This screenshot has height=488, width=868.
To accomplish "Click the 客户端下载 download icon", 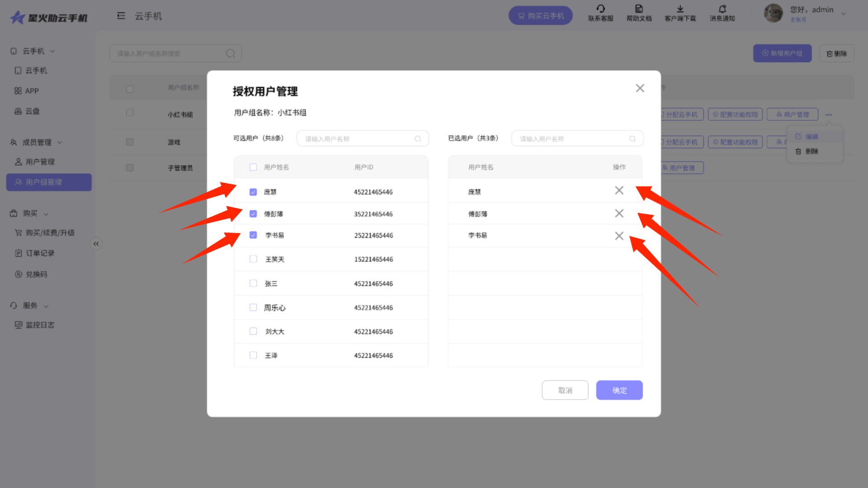I will pyautogui.click(x=680, y=9).
